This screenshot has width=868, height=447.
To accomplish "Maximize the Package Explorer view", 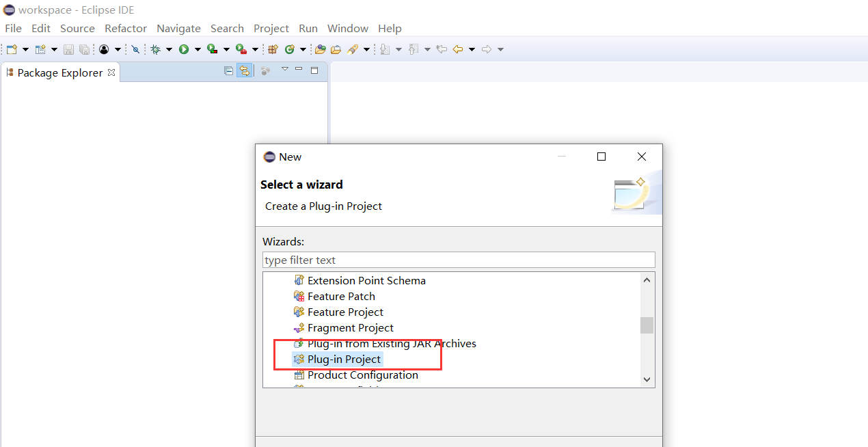I will (314, 70).
